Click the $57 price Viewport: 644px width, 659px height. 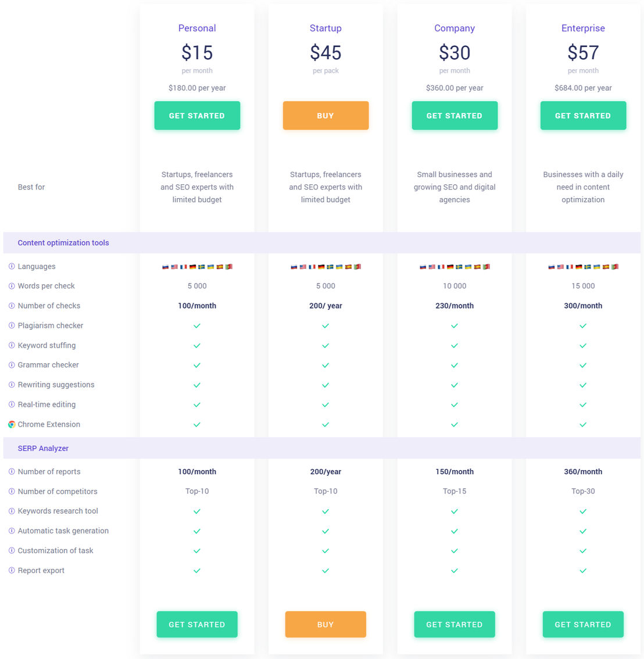(x=583, y=52)
